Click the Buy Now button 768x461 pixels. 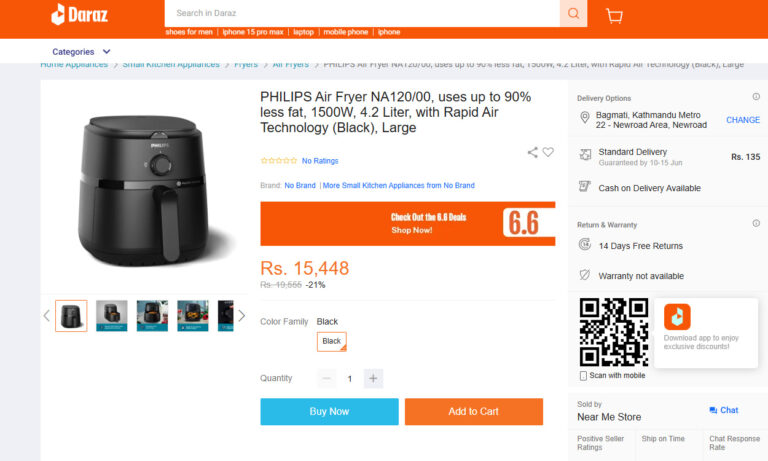[x=329, y=411]
